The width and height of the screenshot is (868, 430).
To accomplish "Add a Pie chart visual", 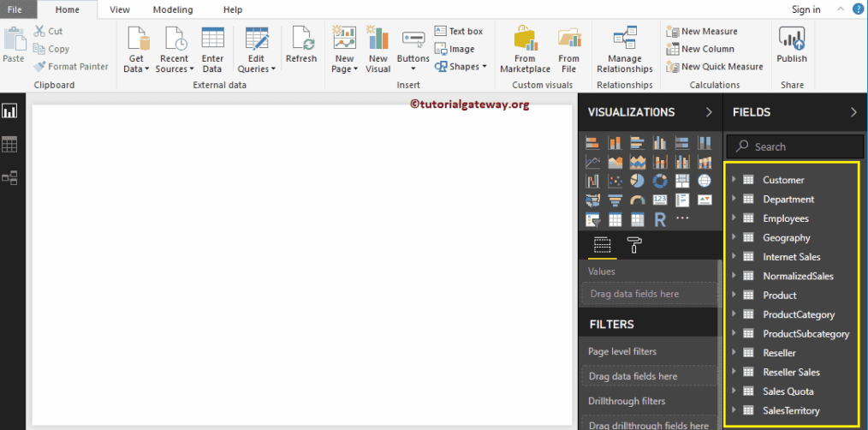I will pyautogui.click(x=637, y=181).
